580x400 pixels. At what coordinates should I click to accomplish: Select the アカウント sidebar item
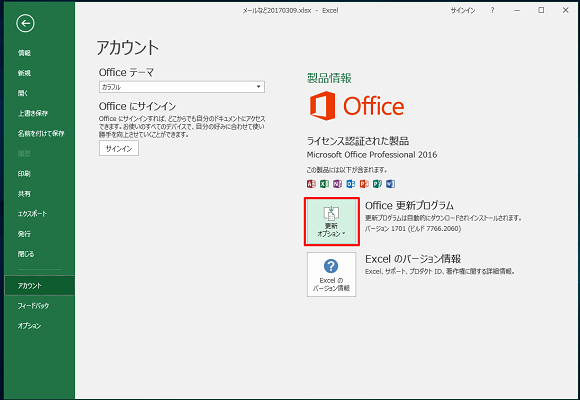[x=40, y=286]
